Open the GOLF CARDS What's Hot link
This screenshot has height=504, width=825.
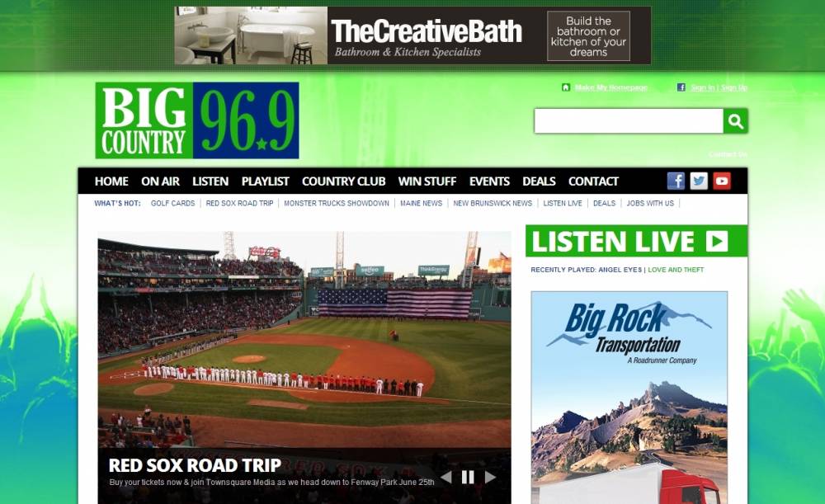pyautogui.click(x=172, y=203)
